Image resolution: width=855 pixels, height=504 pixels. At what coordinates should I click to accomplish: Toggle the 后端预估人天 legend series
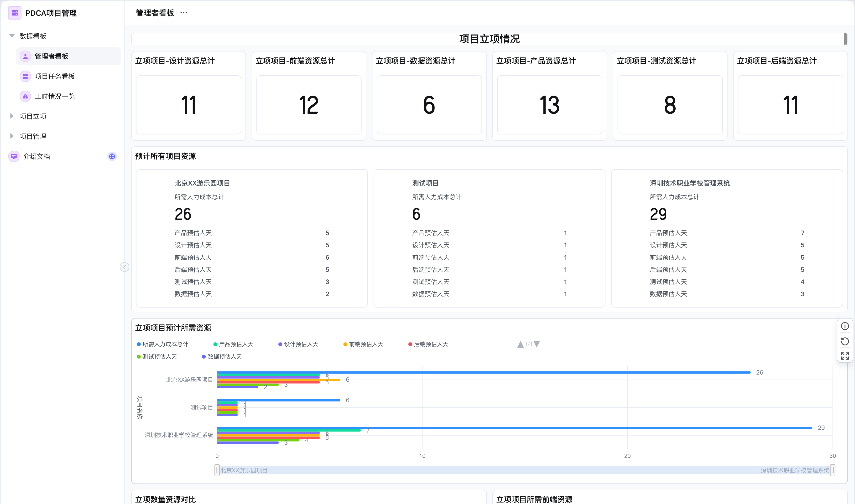(x=428, y=344)
